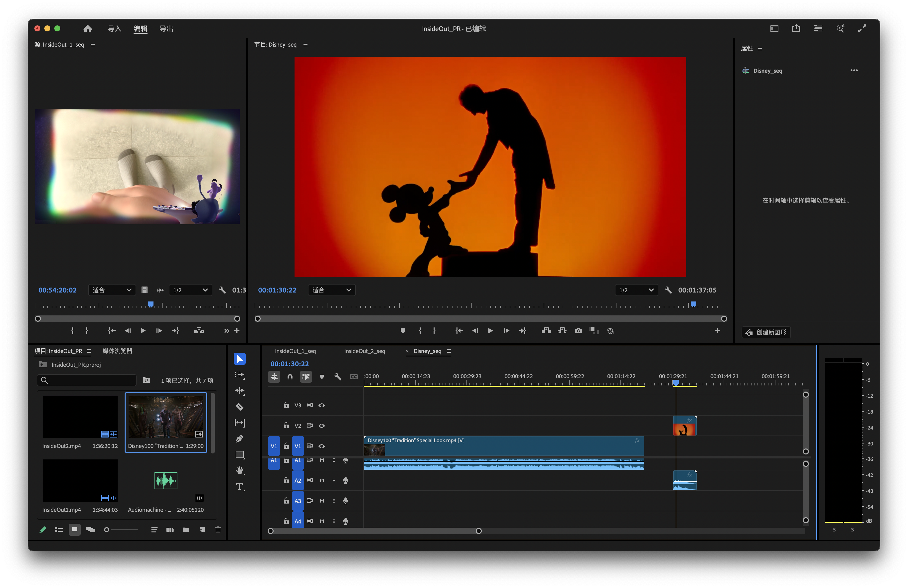The image size is (908, 588).
Task: Add marker in Program monitor
Action: tap(403, 331)
